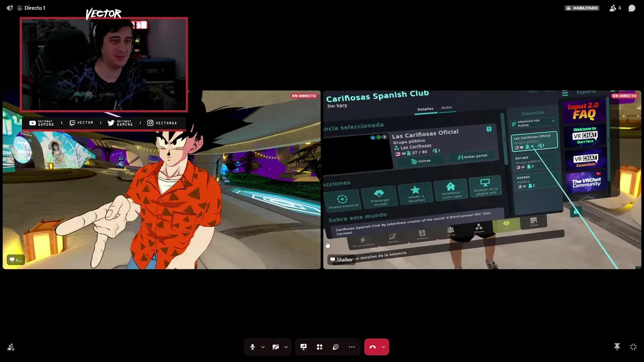Switch to the Detalles tab
The height and width of the screenshot is (362, 644).
425,109
